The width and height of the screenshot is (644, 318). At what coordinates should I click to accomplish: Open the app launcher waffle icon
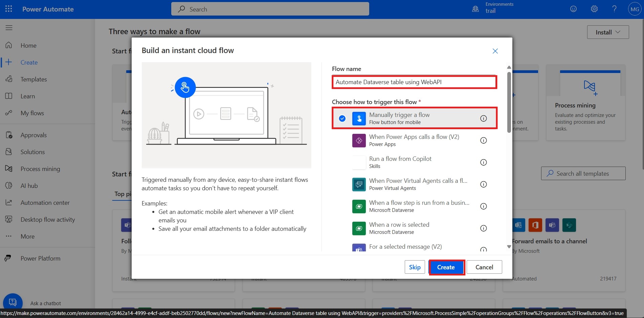click(x=9, y=9)
